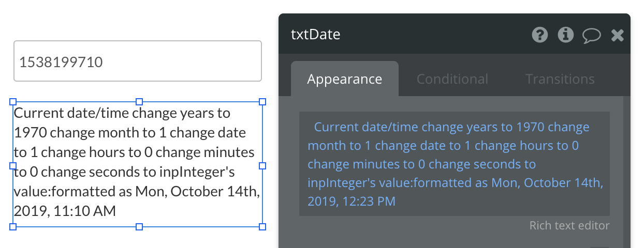Click the txtDate panel title
The height and width of the screenshot is (248, 644).
pos(315,35)
